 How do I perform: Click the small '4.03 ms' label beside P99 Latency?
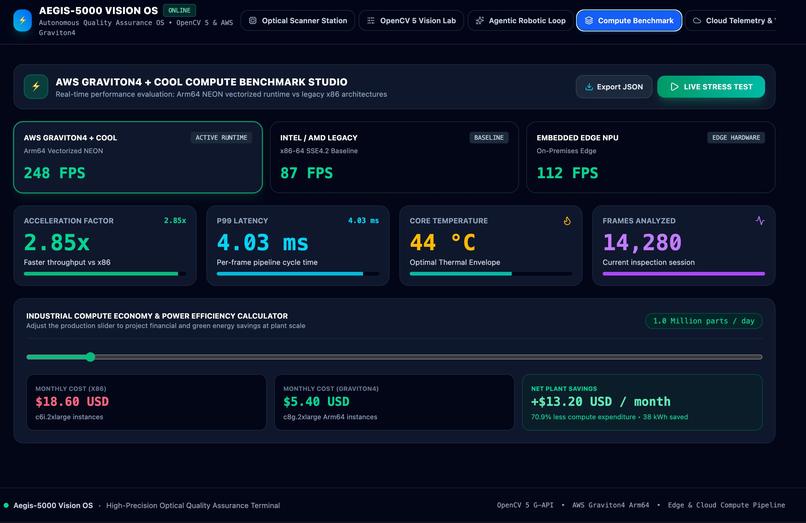[x=363, y=221]
